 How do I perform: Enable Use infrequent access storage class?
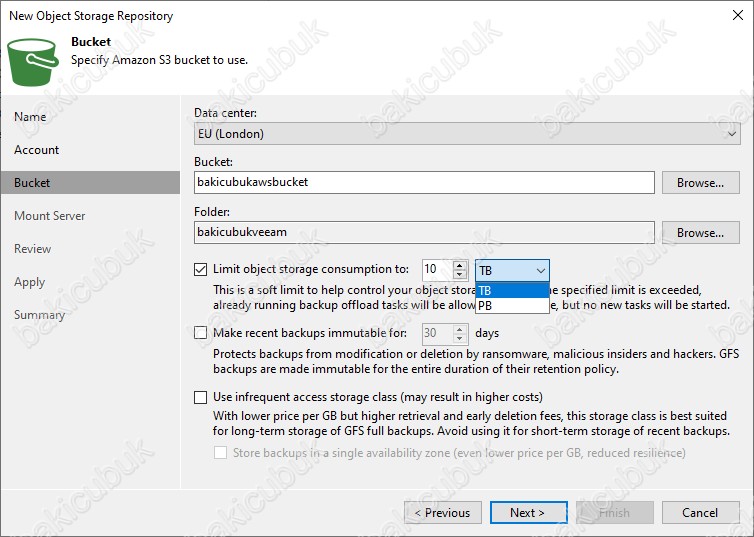coord(201,397)
